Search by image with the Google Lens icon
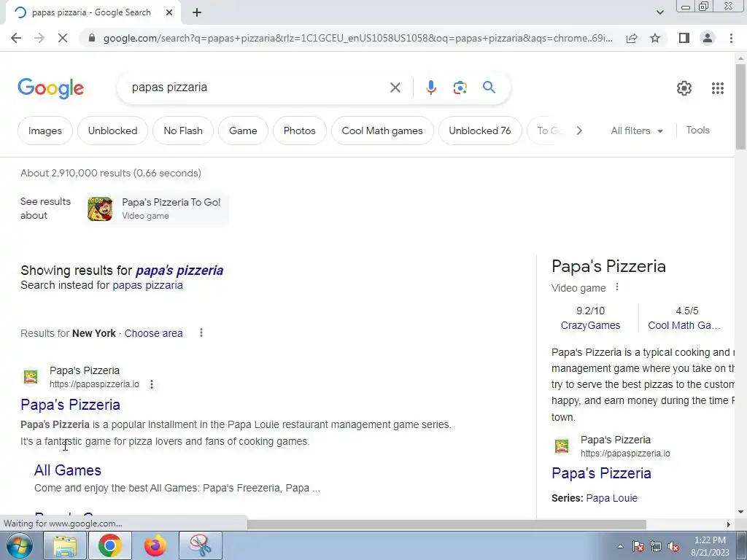The image size is (747, 560). click(x=460, y=87)
